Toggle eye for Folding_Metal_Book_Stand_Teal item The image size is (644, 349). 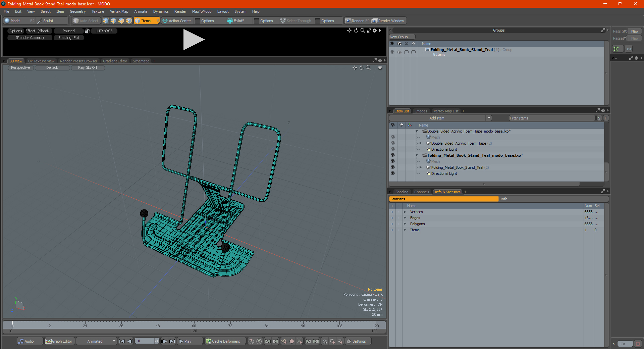coord(392,167)
